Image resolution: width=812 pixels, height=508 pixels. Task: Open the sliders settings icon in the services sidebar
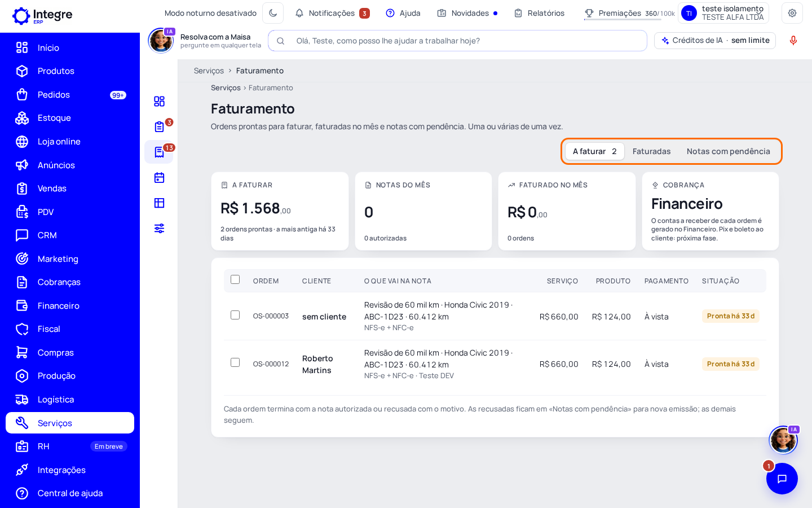click(159, 228)
